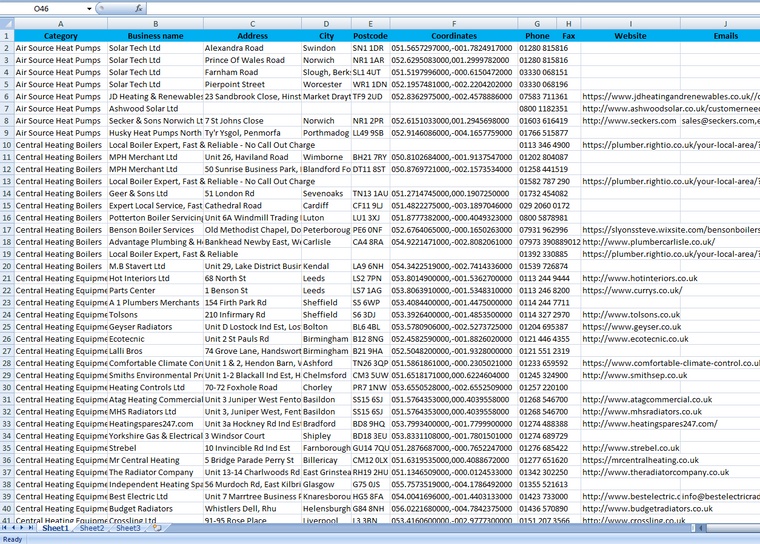
Task: Click the Benson Boiler Services cell
Action: [x=156, y=230]
